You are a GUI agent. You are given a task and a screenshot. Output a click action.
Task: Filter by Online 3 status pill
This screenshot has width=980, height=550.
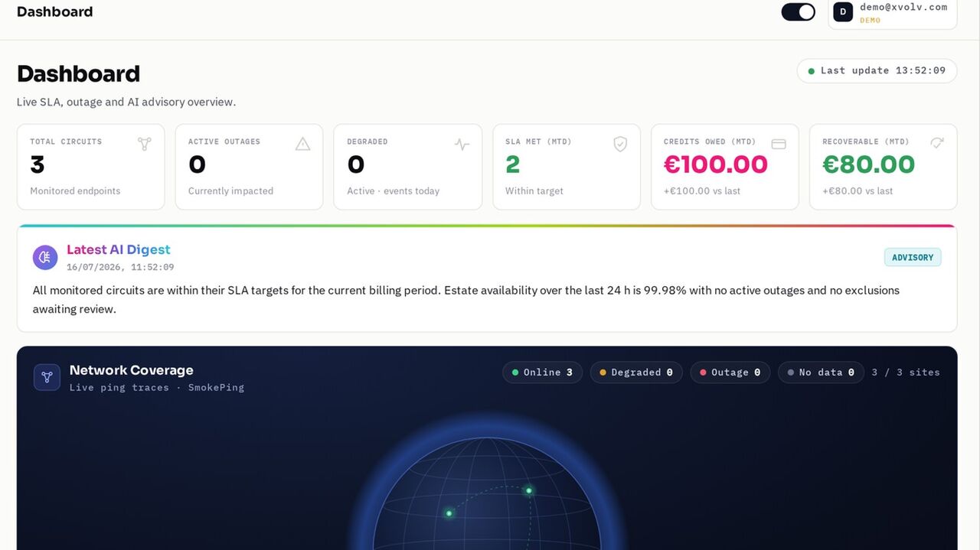[542, 373]
